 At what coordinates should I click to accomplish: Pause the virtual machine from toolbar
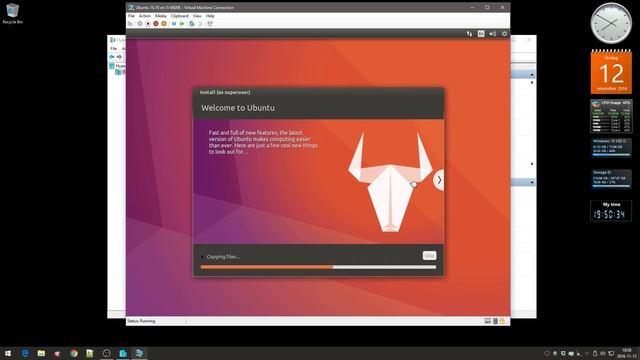(x=174, y=24)
